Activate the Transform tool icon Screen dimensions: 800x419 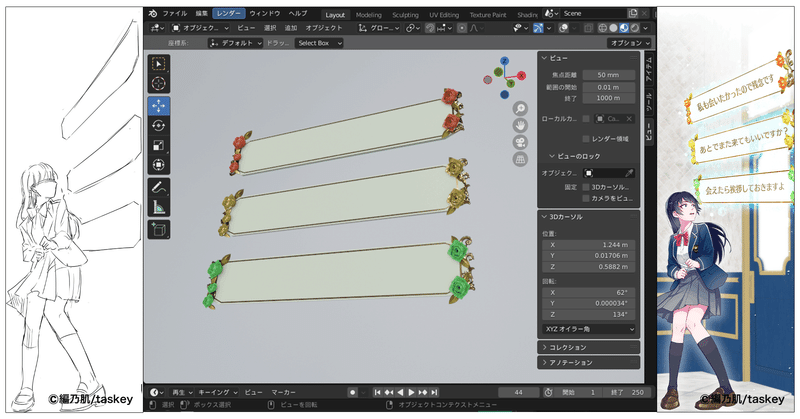click(159, 165)
